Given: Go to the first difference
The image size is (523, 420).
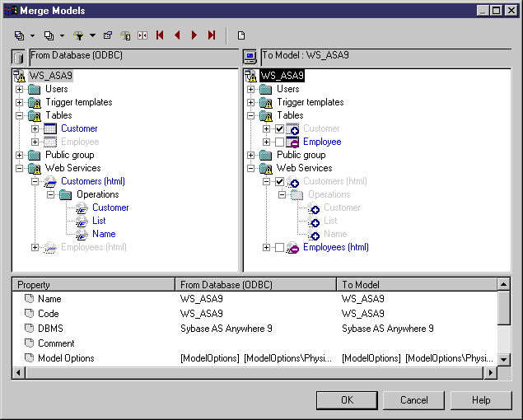Looking at the screenshot, I should tap(160, 35).
